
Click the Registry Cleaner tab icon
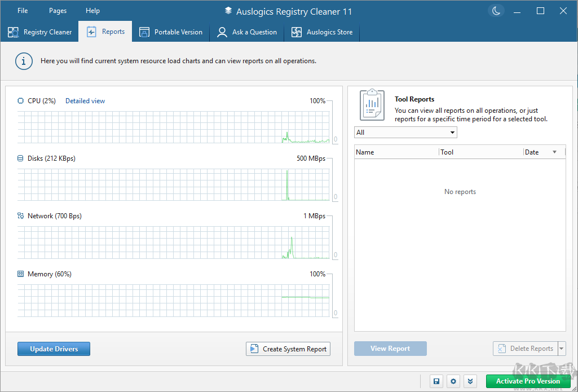[x=14, y=32]
